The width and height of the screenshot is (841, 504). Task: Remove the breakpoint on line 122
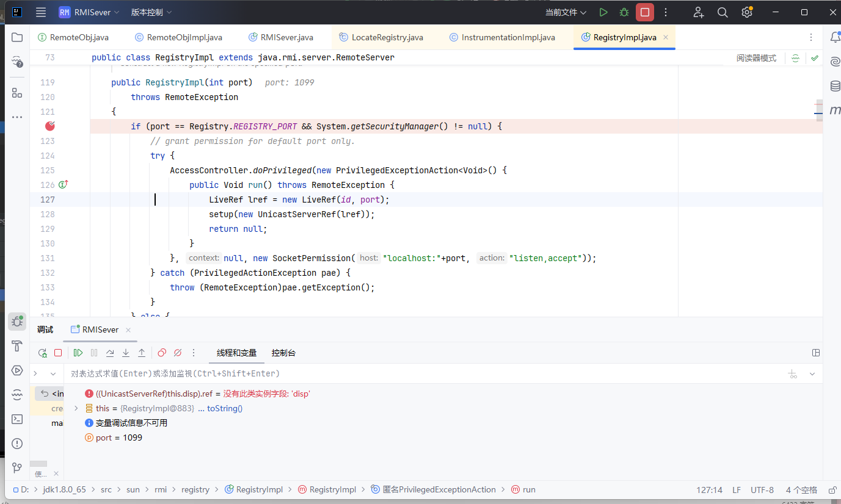(50, 126)
